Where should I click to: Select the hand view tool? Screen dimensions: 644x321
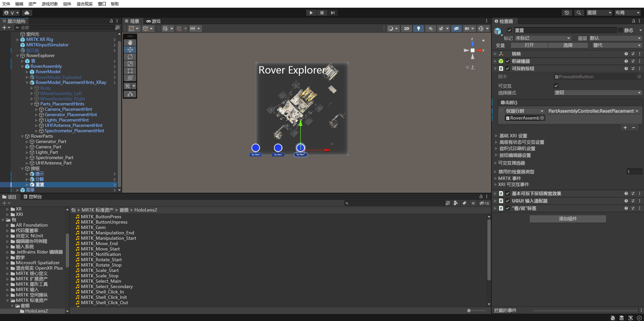pos(130,43)
